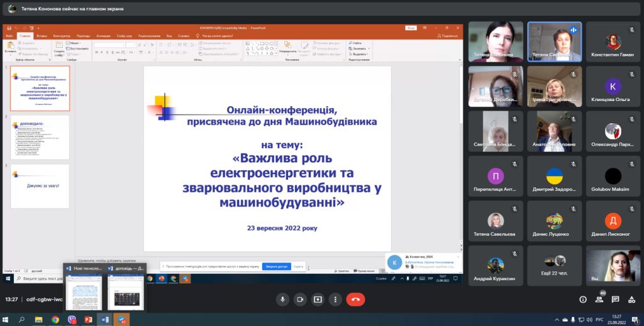Turn off camera in Meet controls

point(300,300)
